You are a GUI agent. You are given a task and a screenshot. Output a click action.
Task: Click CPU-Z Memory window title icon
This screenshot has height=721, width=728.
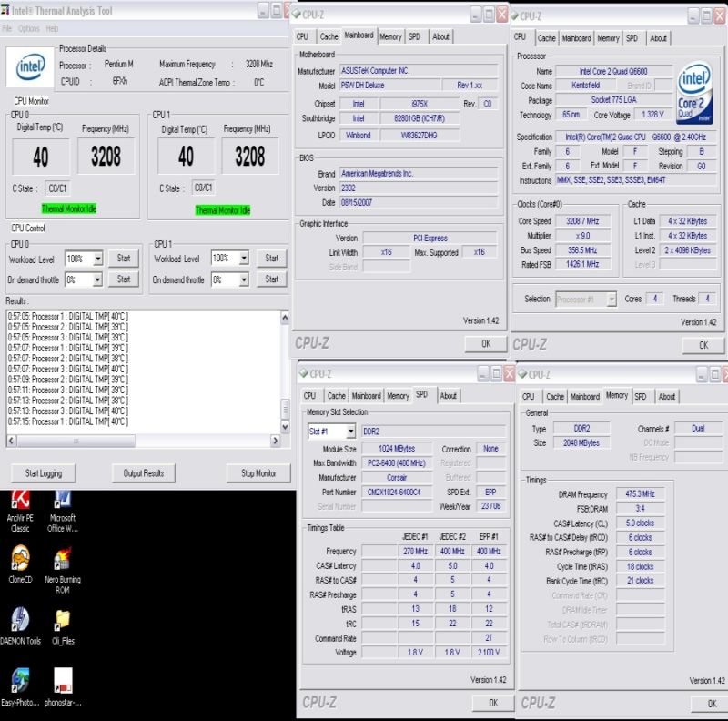coord(522,374)
